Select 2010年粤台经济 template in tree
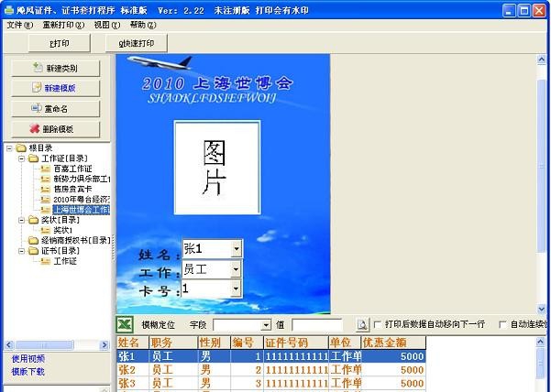The width and height of the screenshot is (551, 392). (x=82, y=200)
